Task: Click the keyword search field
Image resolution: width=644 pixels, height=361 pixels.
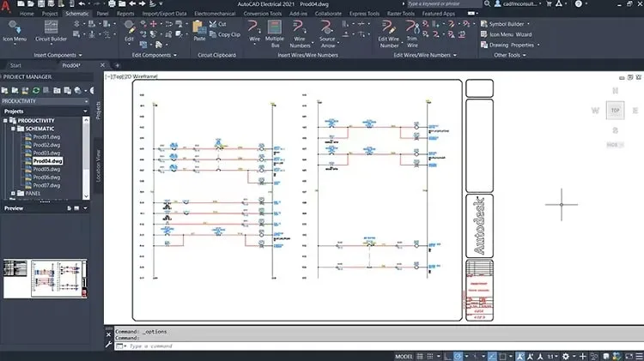Action: tap(444, 3)
